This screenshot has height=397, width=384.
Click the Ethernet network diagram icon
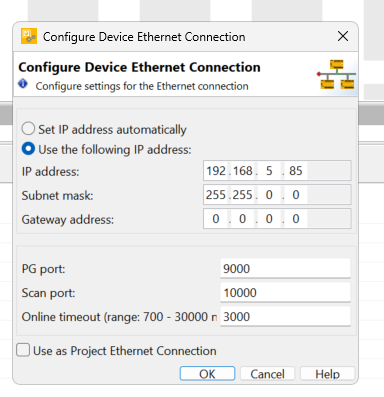coord(336,74)
